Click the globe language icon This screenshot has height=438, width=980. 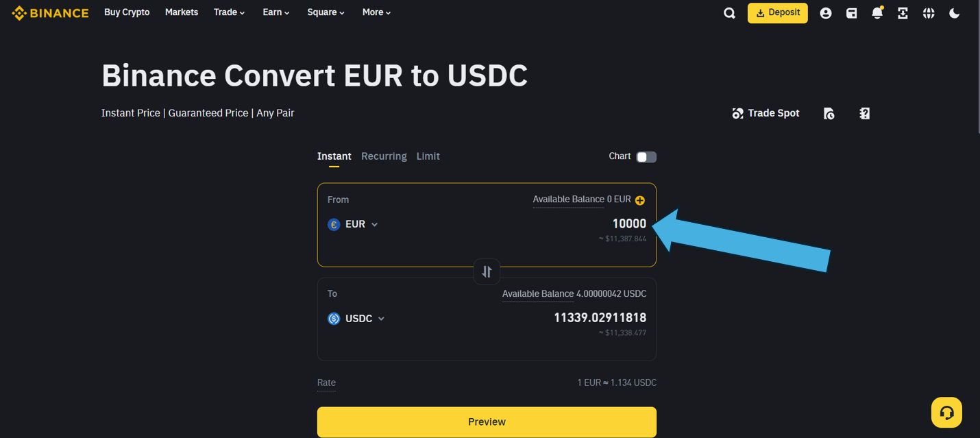(929, 13)
